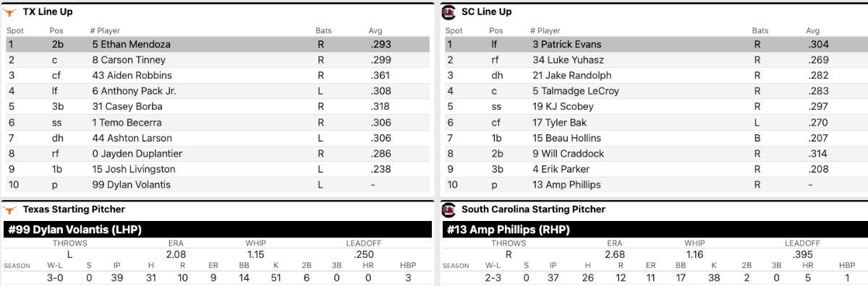This screenshot has height=286, width=868.
Task: Click the Bats column header in the SC lineup
Action: pos(760,31)
